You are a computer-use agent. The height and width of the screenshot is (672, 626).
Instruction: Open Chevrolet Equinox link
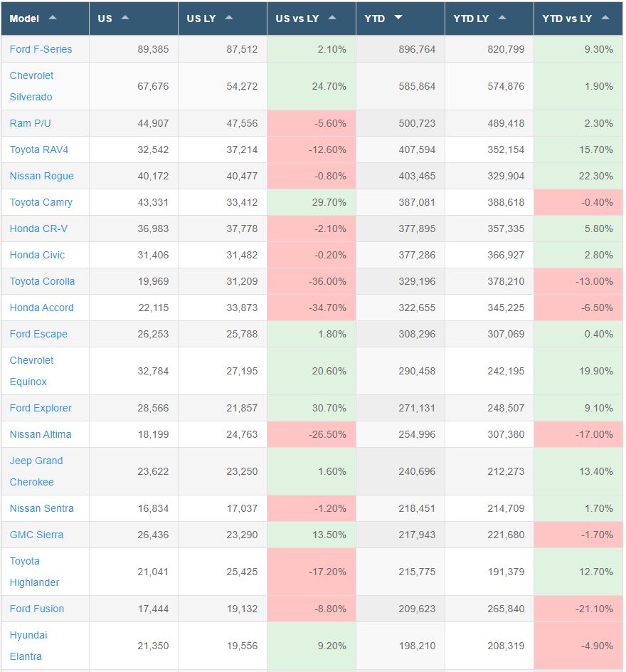tap(32, 371)
